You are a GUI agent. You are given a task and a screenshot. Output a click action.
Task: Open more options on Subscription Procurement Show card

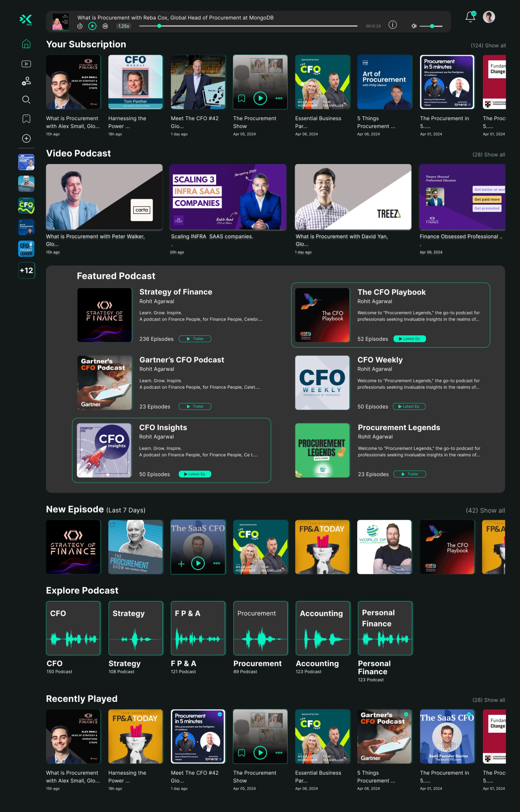pyautogui.click(x=279, y=98)
